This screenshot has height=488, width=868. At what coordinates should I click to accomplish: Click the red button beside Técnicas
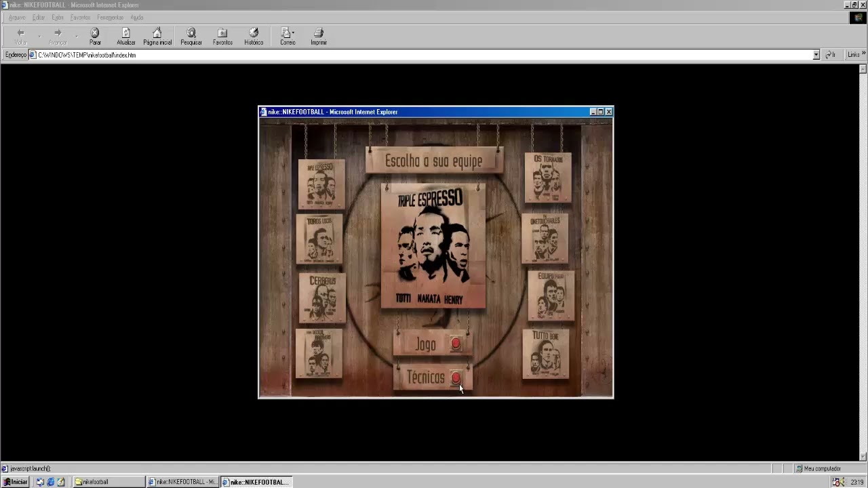point(456,378)
